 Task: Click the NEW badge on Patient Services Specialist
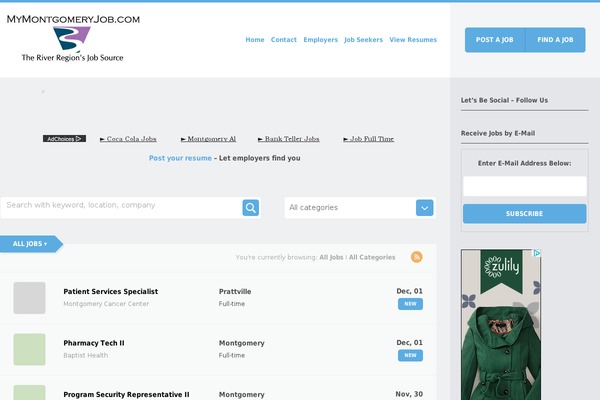coord(410,304)
